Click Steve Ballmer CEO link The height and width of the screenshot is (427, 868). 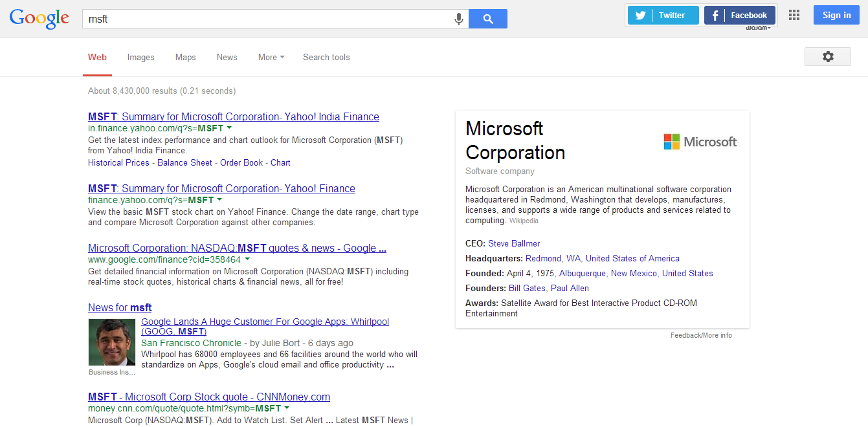(514, 243)
